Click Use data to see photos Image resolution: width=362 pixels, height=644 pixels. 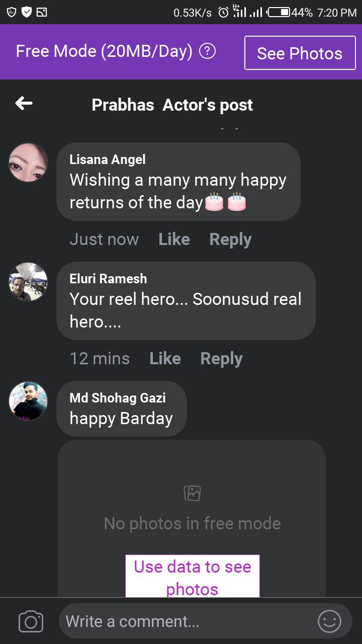[x=193, y=577]
